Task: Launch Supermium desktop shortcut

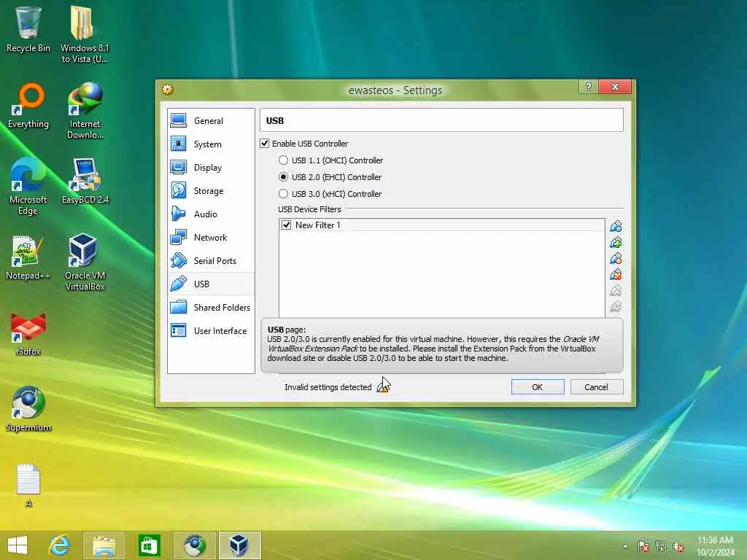Action: [x=28, y=409]
